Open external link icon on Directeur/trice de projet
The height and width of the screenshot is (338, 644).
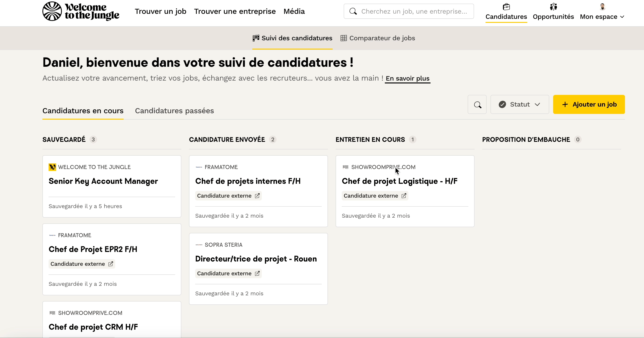click(257, 273)
